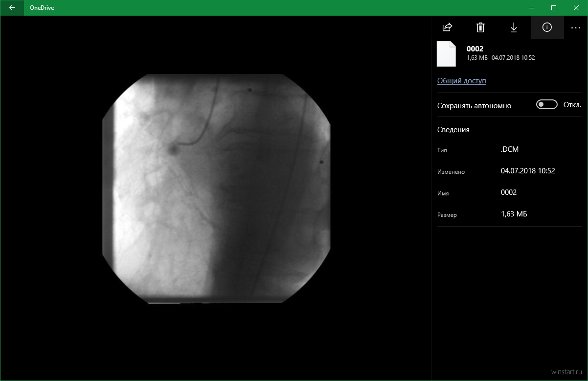Open the more options ellipsis menu
588x381 pixels.
click(575, 27)
